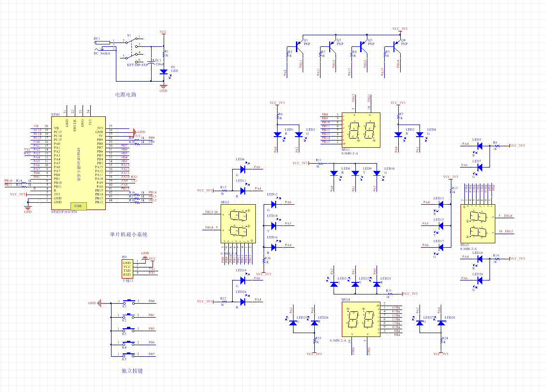Select the LED25 diode symbol
The width and height of the screenshot is (546, 392).
point(293,322)
